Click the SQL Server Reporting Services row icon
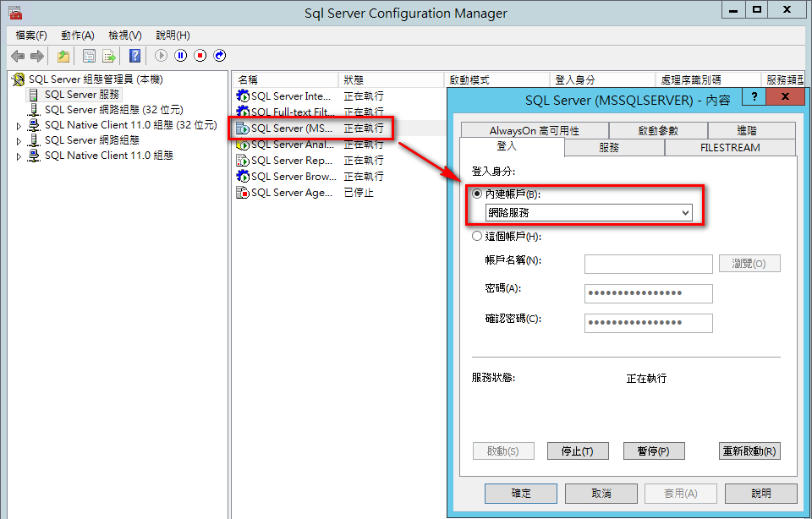Viewport: 812px width, 519px height. tap(243, 161)
